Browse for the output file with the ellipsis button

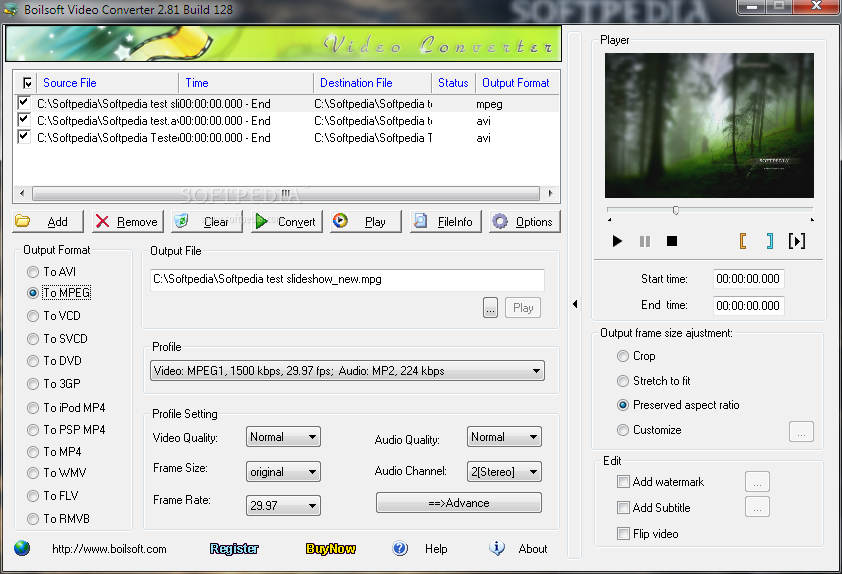pyautogui.click(x=490, y=308)
